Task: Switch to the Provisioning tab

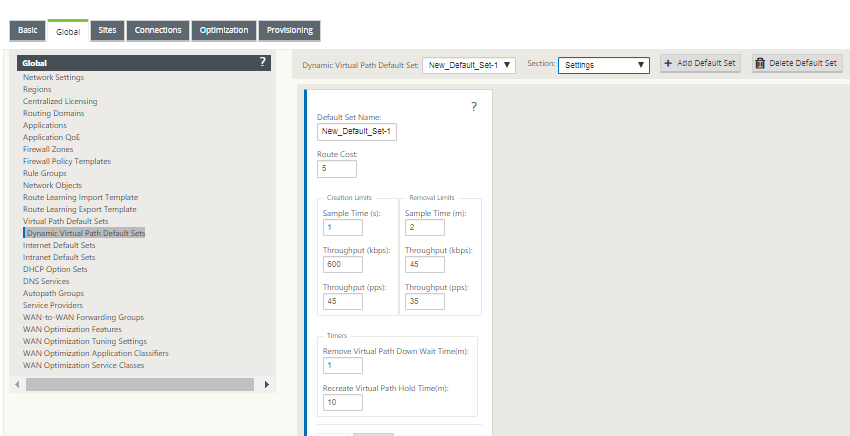Action: click(x=289, y=30)
